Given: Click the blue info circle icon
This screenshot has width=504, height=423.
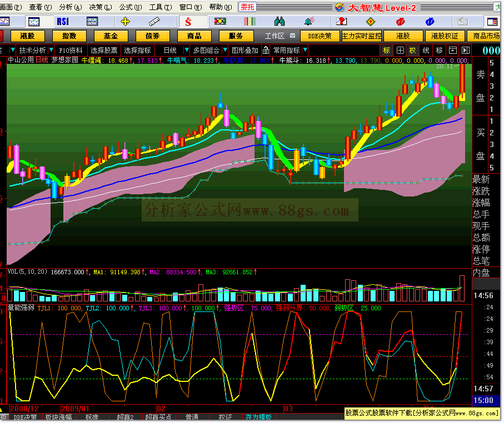Looking at the screenshot, I should click(430, 22).
